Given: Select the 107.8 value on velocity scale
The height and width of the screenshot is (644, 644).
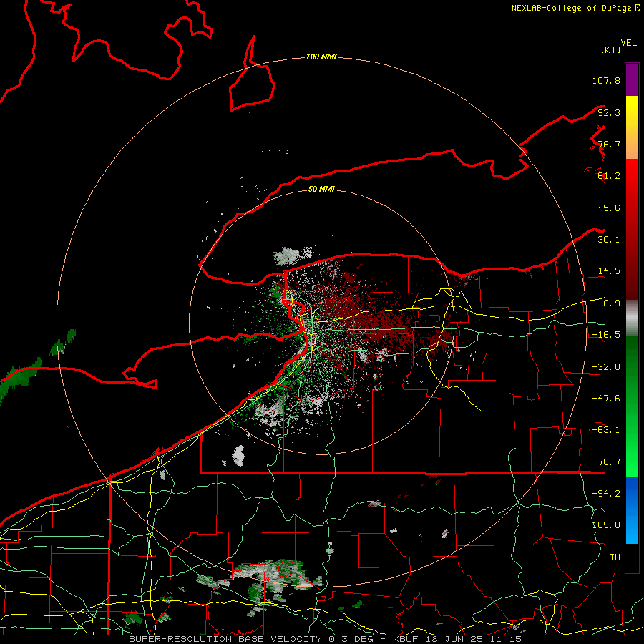Looking at the screenshot, I should 606,80.
